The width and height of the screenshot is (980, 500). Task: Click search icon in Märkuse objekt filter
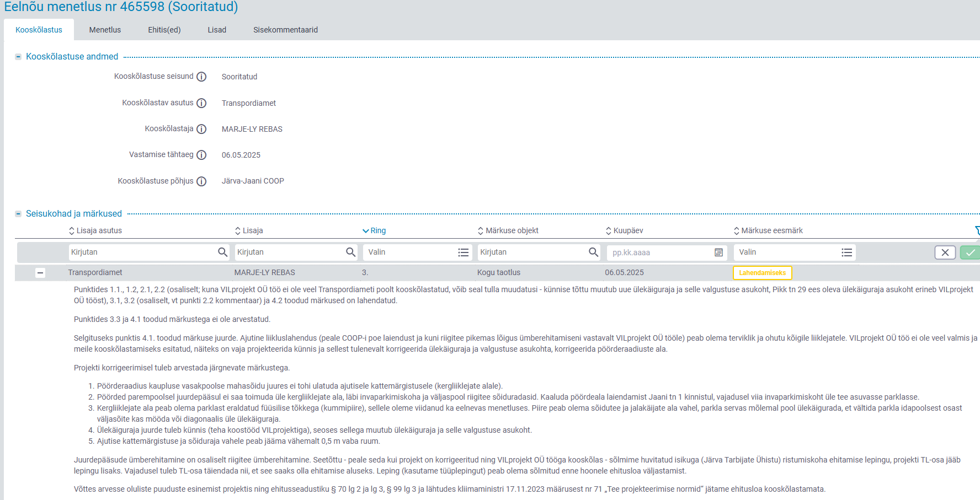tap(593, 252)
